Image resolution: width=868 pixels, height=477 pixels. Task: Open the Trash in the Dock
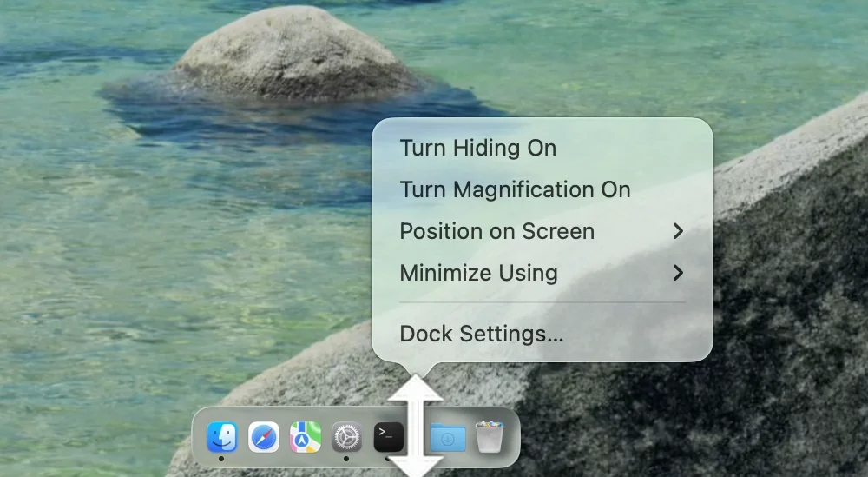coord(490,437)
